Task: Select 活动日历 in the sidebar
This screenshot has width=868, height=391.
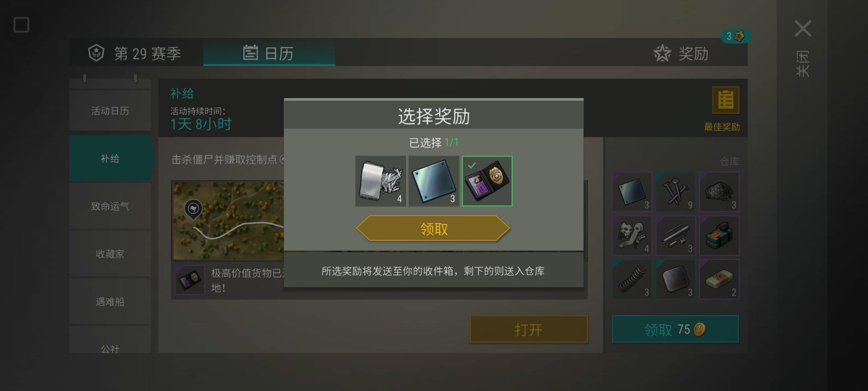Action: coord(110,111)
